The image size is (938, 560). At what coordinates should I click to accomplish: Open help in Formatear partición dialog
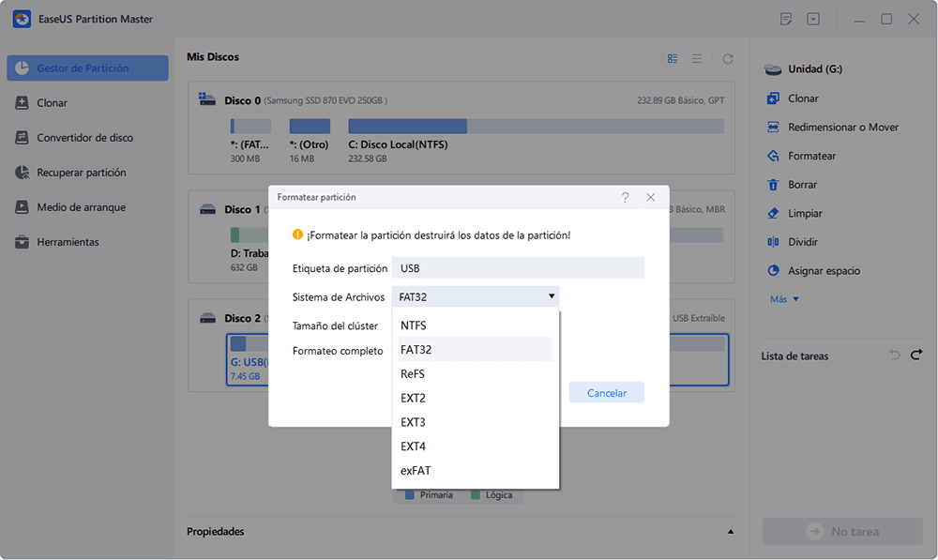625,197
